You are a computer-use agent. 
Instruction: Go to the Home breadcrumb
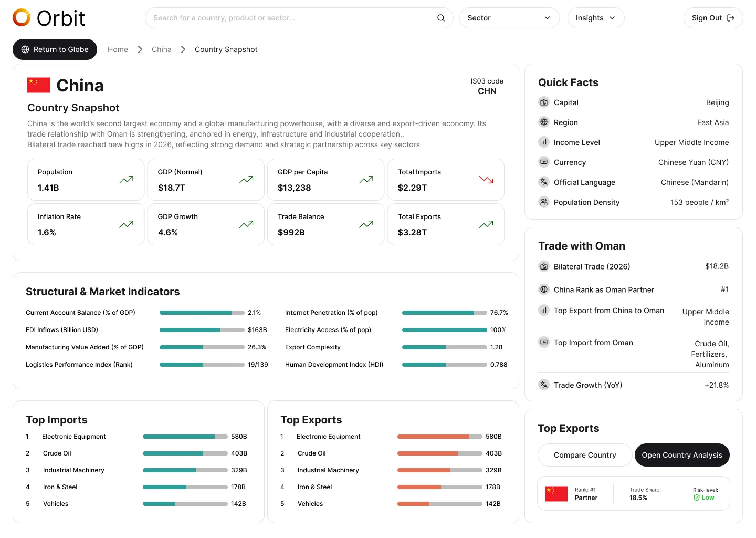coord(118,49)
